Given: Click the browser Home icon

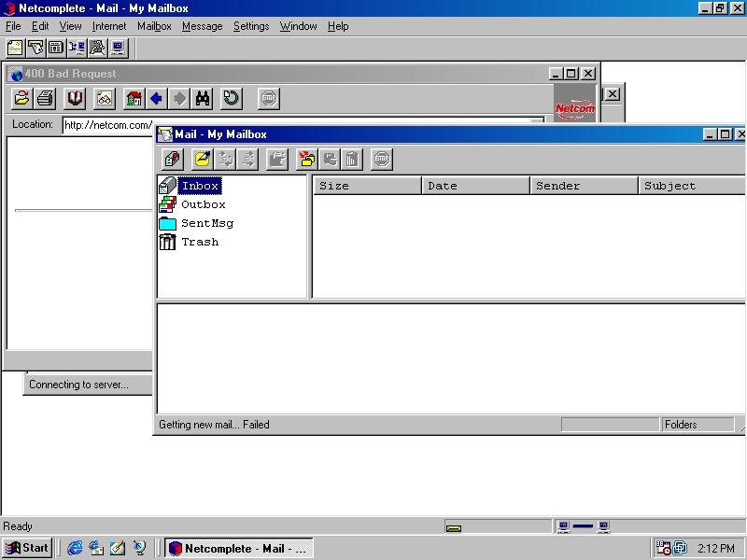Looking at the screenshot, I should tap(134, 99).
